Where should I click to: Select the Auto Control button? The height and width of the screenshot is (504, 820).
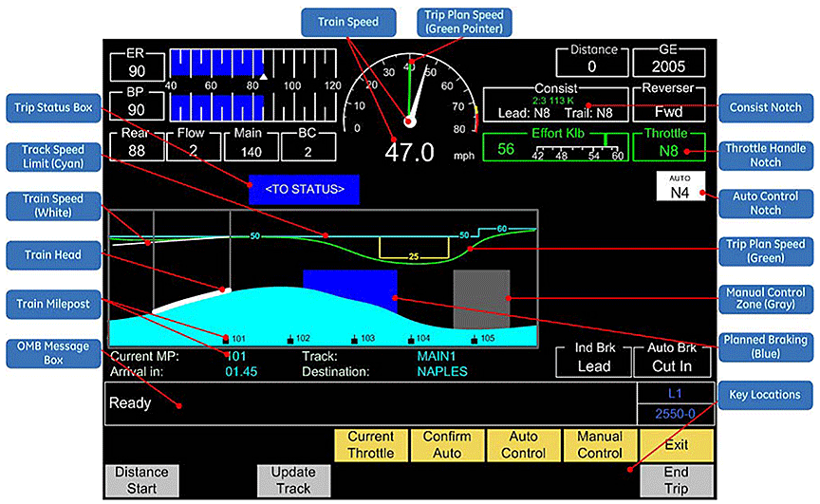point(523,445)
